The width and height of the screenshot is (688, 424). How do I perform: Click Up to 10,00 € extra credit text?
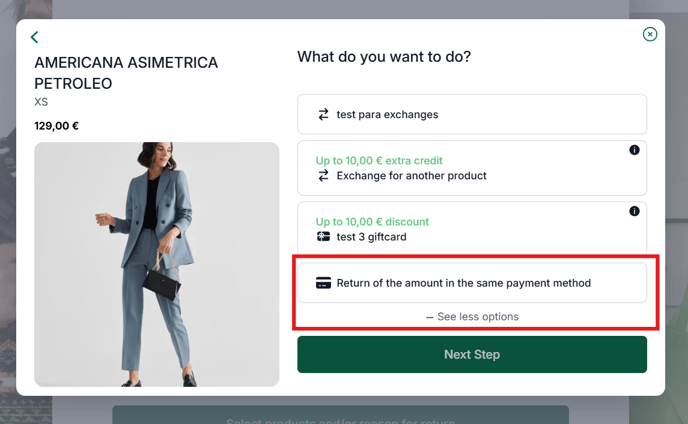pos(379,161)
